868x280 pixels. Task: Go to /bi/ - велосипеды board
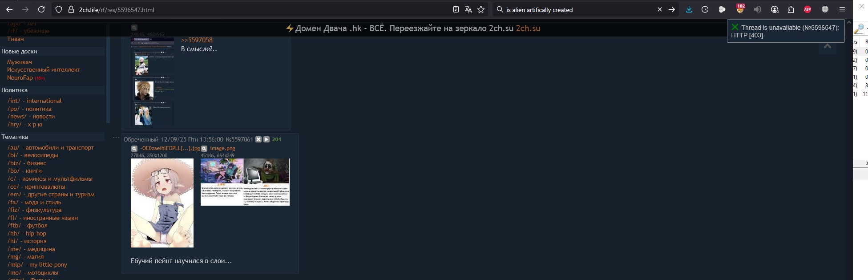click(x=32, y=155)
